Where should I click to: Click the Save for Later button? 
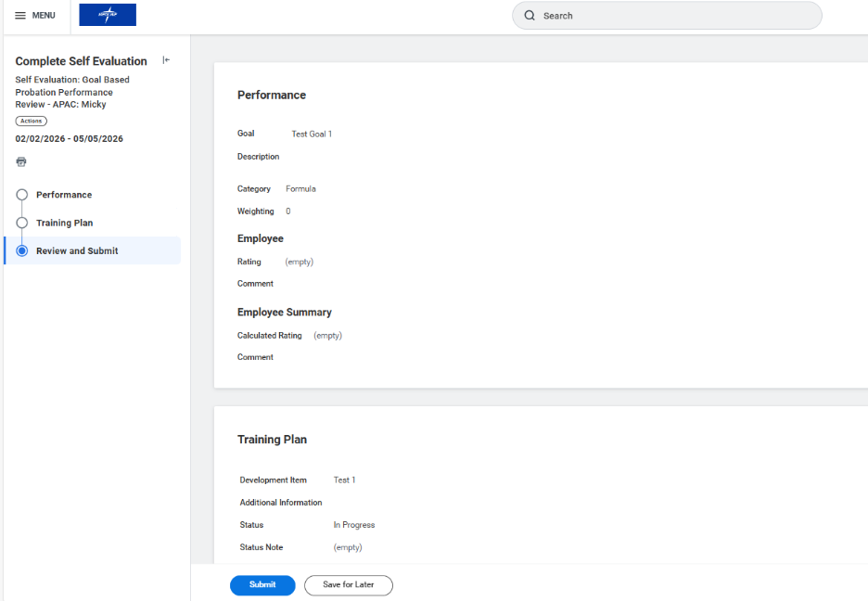pyautogui.click(x=349, y=585)
